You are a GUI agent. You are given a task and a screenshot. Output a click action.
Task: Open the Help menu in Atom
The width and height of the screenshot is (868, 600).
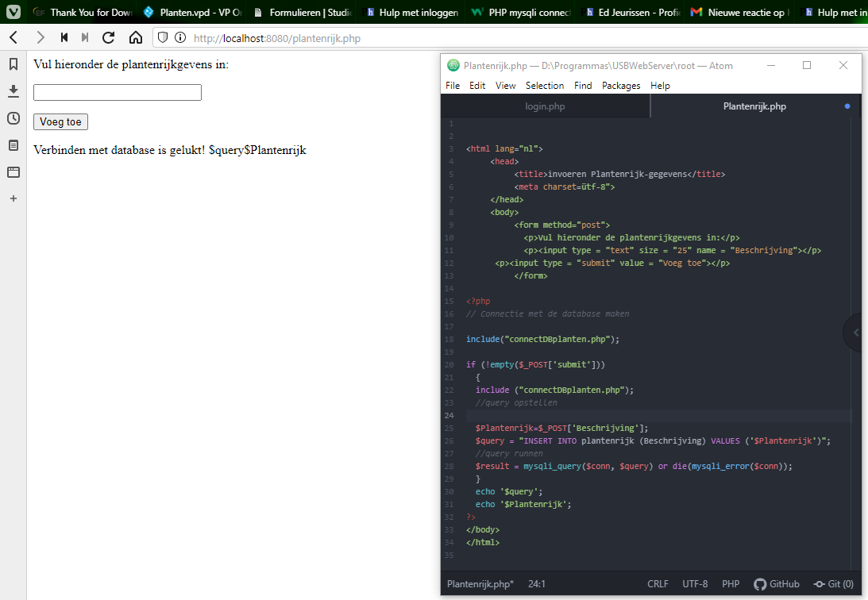(660, 85)
